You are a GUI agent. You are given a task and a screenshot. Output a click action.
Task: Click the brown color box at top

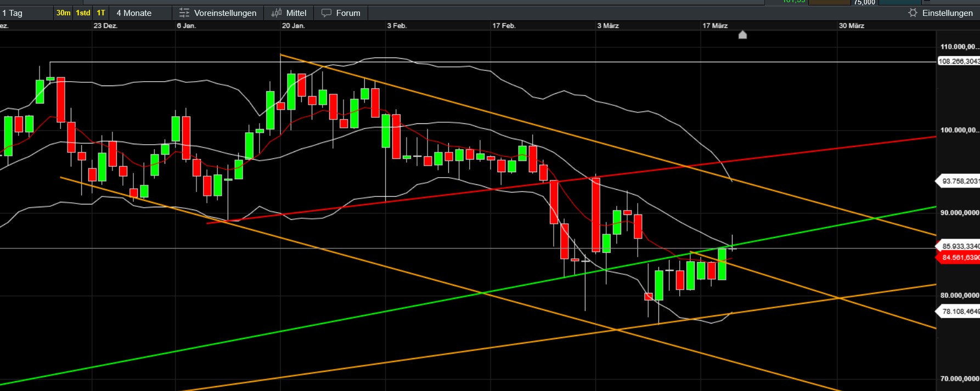point(829,3)
